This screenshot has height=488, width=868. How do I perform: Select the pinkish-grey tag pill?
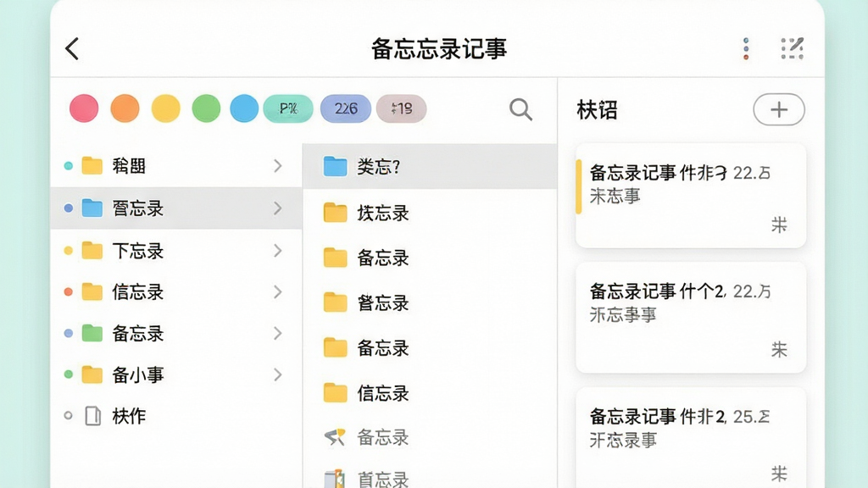coord(401,108)
